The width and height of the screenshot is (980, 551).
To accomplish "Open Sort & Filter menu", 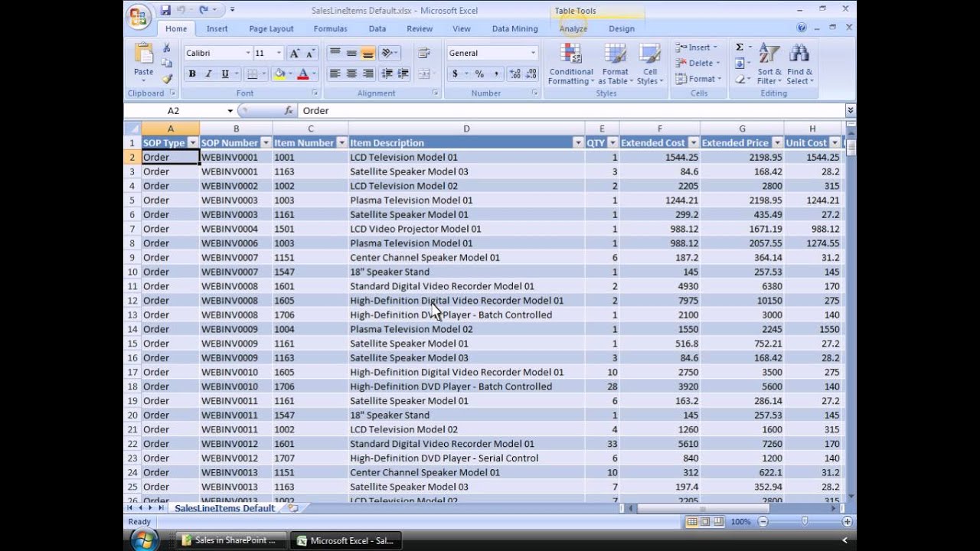I will [x=769, y=64].
